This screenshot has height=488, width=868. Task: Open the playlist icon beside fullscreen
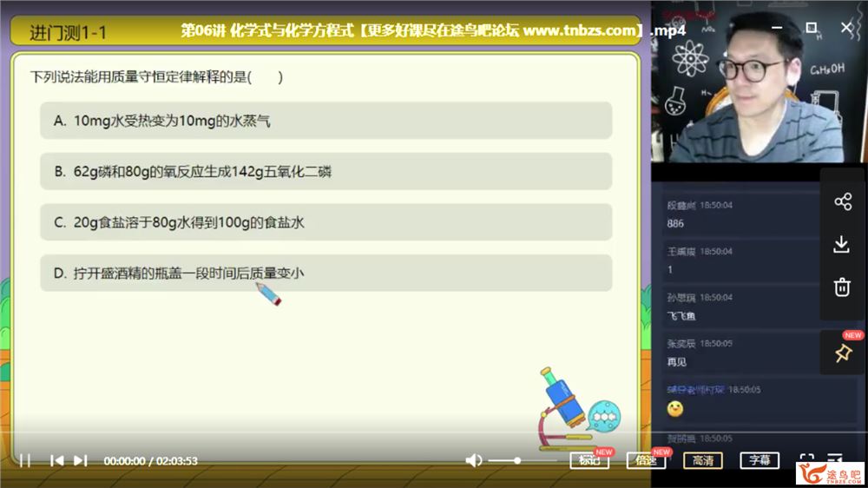coord(835,458)
